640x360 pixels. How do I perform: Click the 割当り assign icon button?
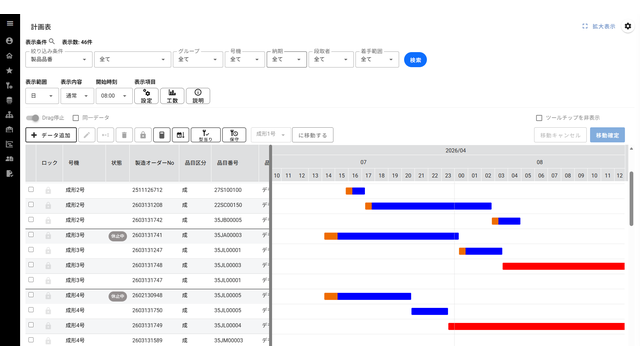[x=206, y=135]
